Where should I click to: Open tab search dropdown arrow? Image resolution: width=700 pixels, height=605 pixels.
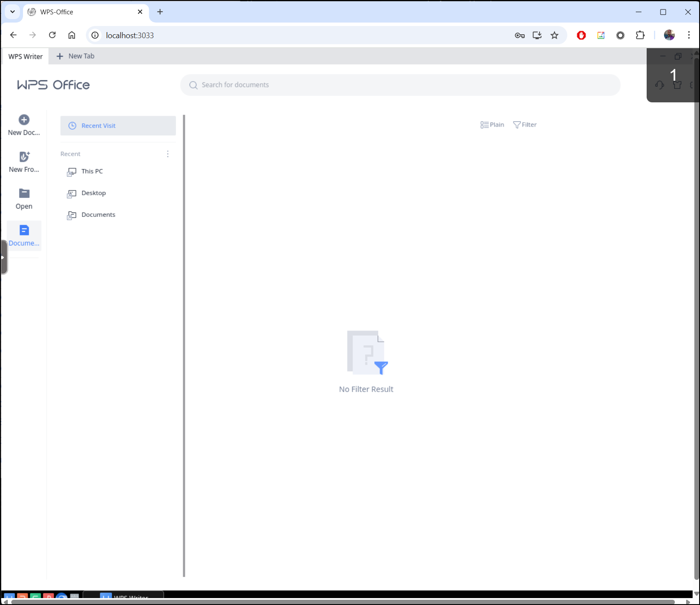point(13,12)
